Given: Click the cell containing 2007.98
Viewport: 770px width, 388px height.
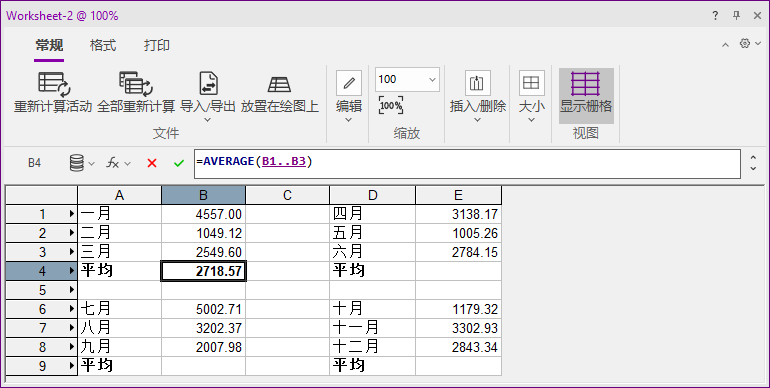Looking at the screenshot, I should pyautogui.click(x=203, y=347).
